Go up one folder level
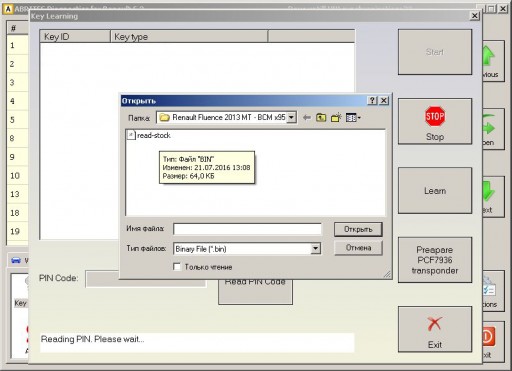The height and width of the screenshot is (371, 512). point(321,117)
